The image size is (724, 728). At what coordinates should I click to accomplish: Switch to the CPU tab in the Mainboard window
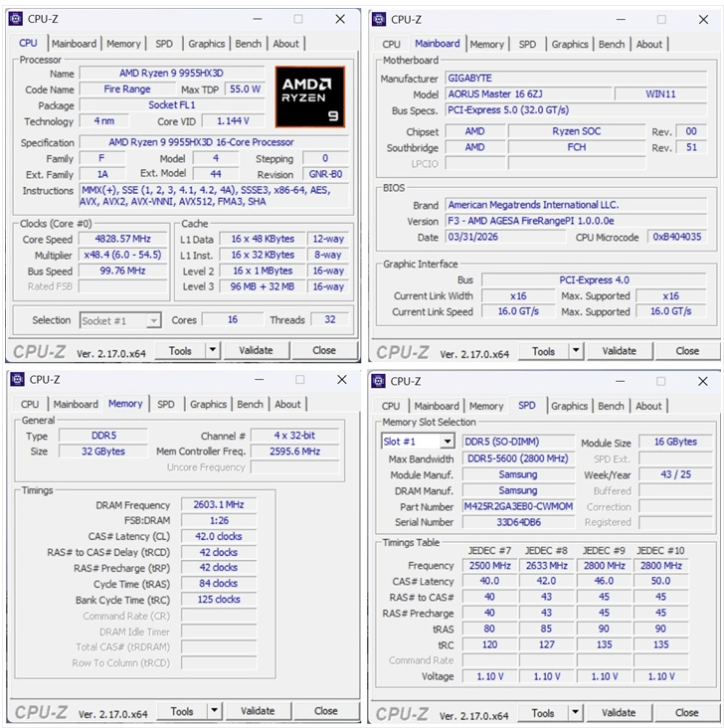[391, 44]
